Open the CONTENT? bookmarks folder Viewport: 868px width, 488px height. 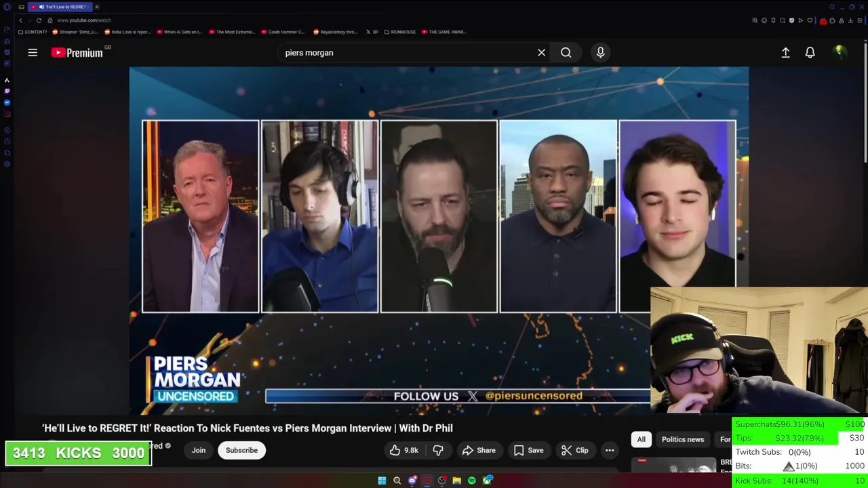point(33,32)
